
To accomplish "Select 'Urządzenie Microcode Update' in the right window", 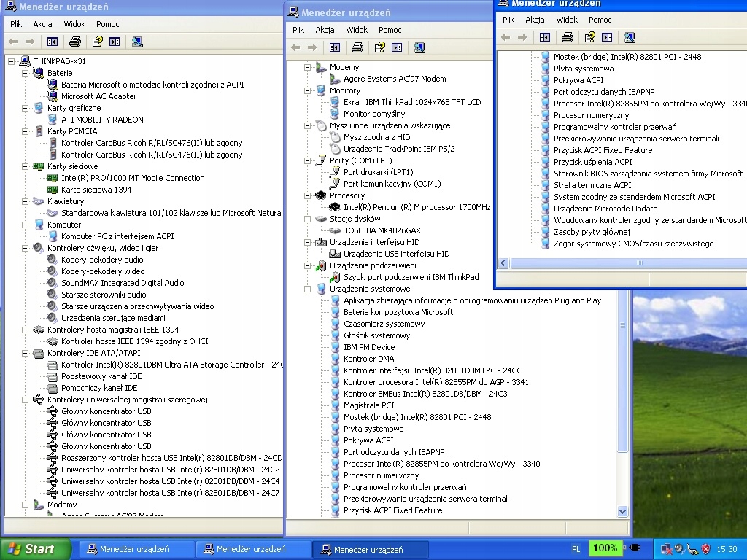I will tap(605, 209).
